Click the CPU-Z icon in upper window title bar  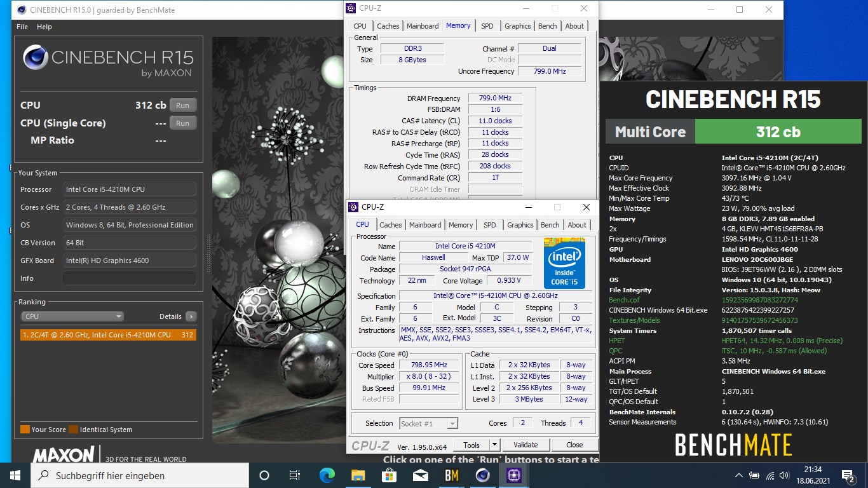351,8
